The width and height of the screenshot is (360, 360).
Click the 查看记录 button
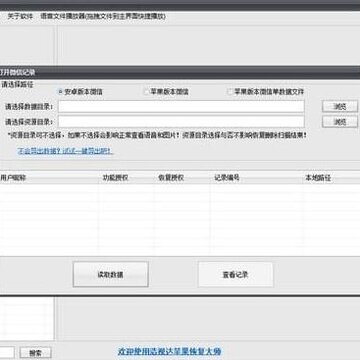235,275
